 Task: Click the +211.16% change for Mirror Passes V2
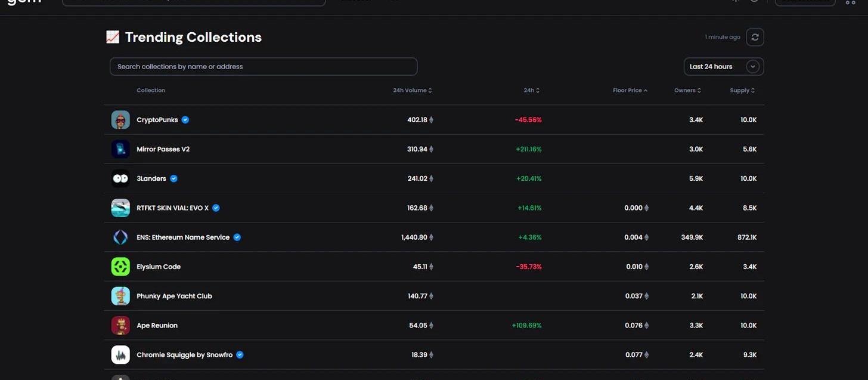click(x=529, y=149)
